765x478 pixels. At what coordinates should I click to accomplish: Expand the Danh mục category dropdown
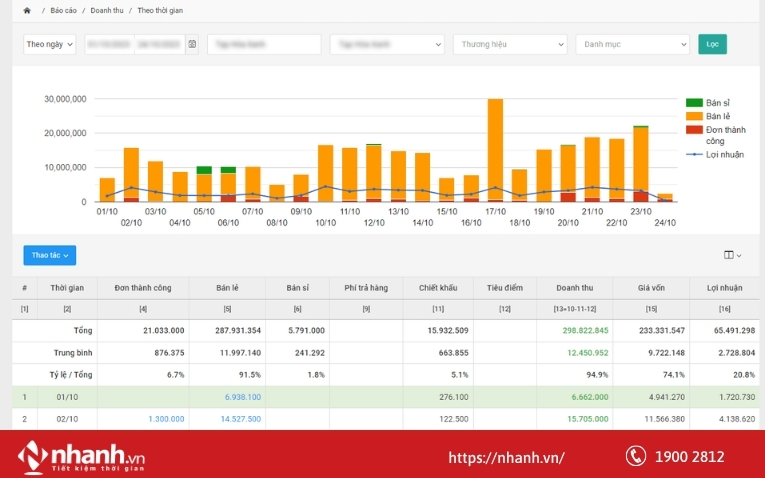point(632,44)
